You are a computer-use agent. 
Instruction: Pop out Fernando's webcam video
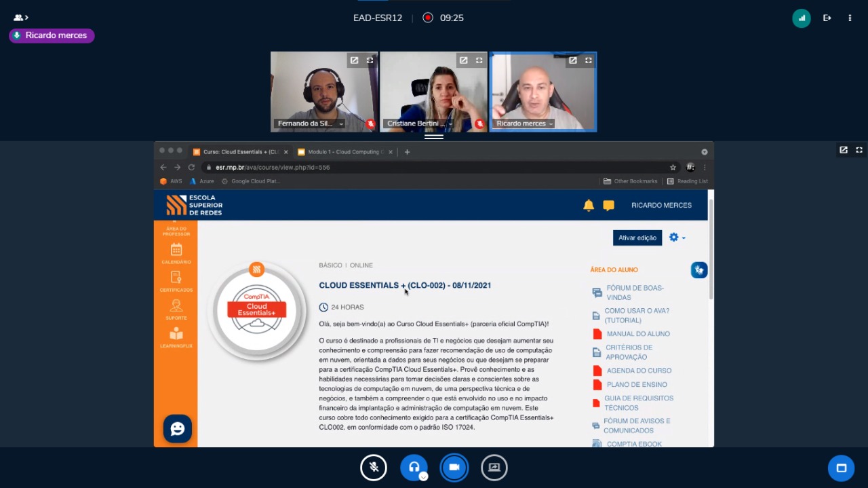pyautogui.click(x=354, y=60)
